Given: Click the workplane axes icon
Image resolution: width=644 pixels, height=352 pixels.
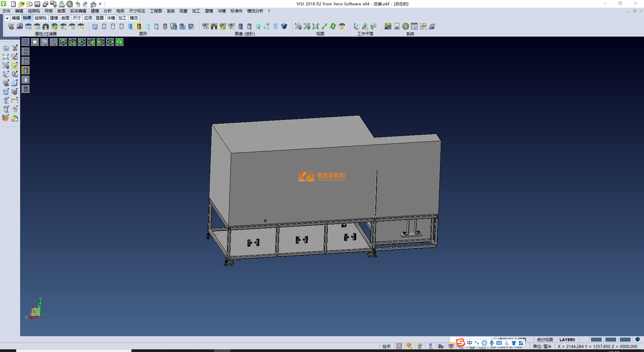Looking at the screenshot, I should tap(356, 26).
